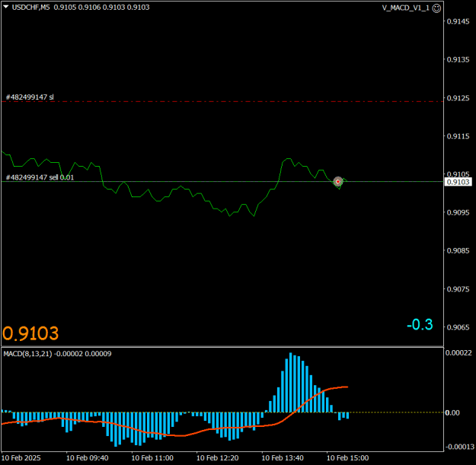The image size is (476, 465).
Task: Click the 0.9135 price scale value
Action: [458, 59]
